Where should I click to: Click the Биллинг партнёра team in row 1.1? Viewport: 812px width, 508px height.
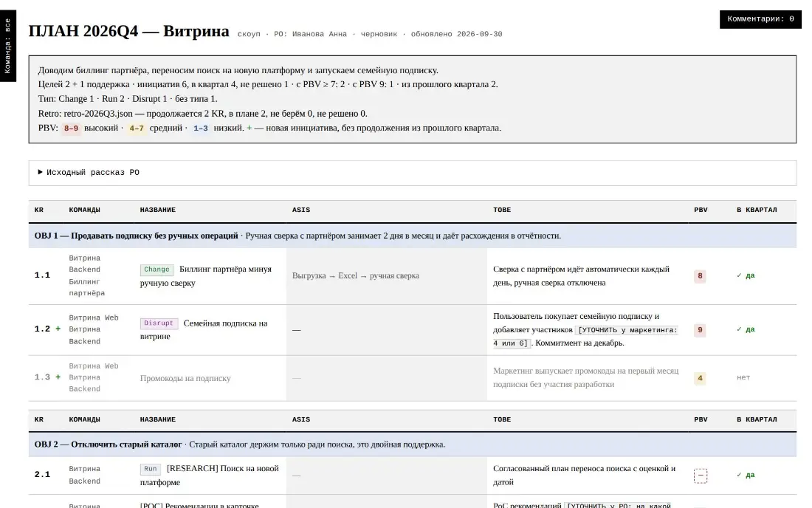tap(86, 287)
